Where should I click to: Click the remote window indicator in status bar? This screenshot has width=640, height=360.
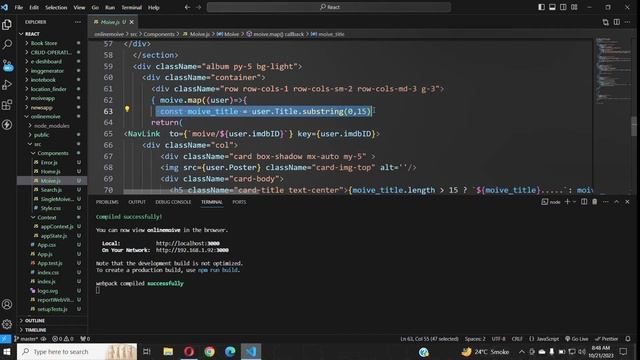coord(5,339)
